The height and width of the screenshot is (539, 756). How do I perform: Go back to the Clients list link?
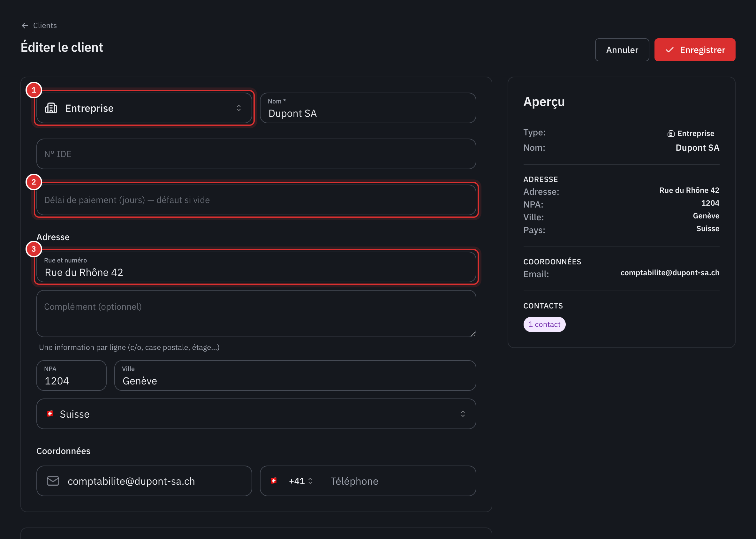pos(45,26)
